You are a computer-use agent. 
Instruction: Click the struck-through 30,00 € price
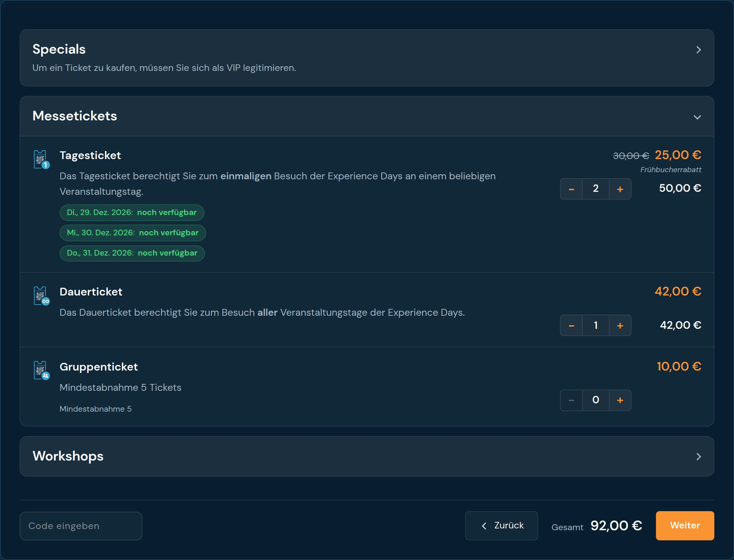click(x=631, y=156)
